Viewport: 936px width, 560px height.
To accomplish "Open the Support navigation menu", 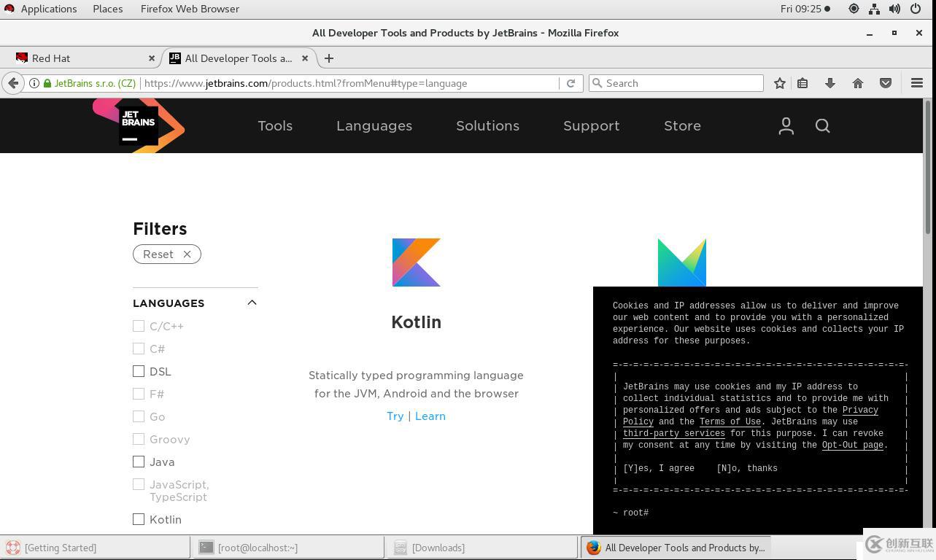I will point(591,126).
